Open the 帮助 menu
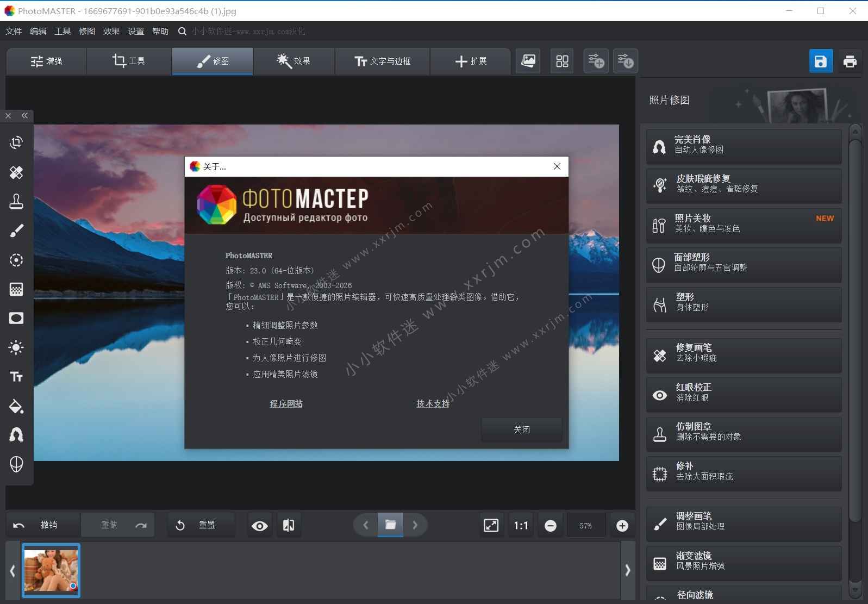Screen dimensions: 868x604 [x=160, y=32]
